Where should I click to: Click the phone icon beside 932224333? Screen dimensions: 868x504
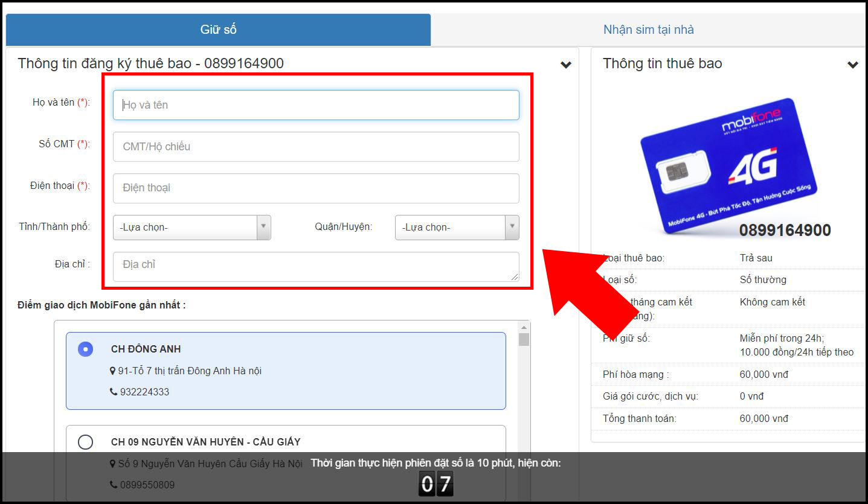(114, 392)
